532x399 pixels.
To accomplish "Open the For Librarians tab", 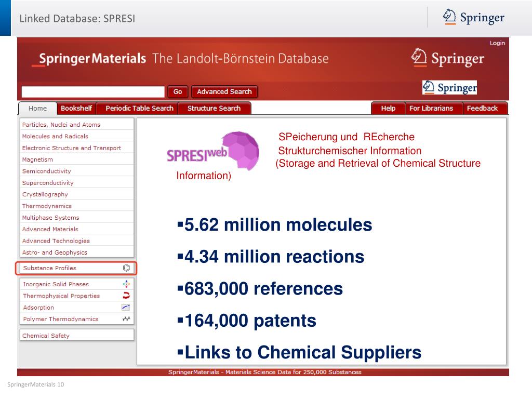I will [x=431, y=108].
